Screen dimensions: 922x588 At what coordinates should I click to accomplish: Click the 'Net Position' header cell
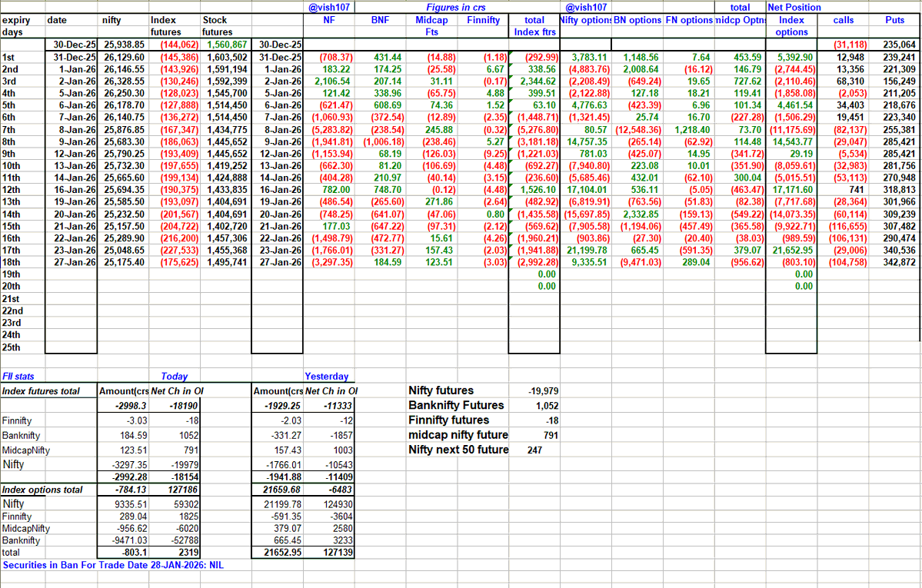pyautogui.click(x=794, y=8)
